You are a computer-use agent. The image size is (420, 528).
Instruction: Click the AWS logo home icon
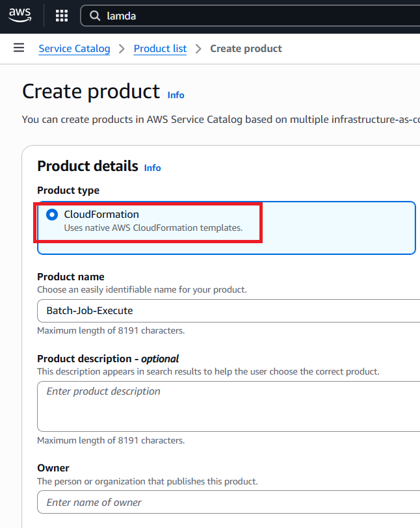(x=20, y=15)
